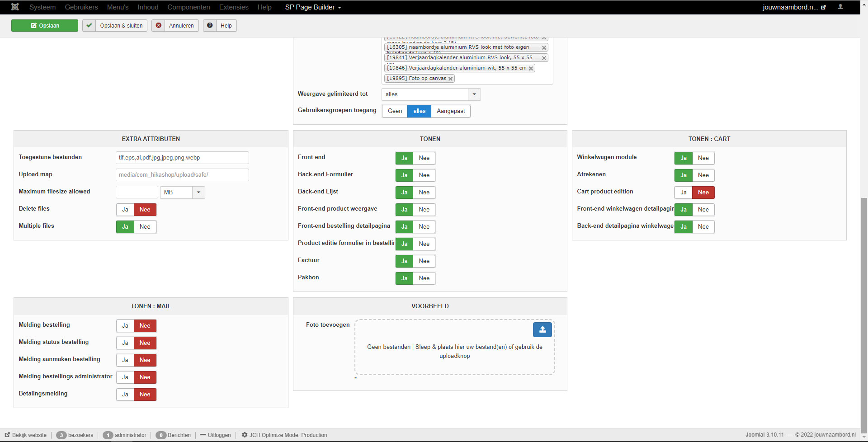Image resolution: width=868 pixels, height=442 pixels.
Task: Open the Menu's menu
Action: (x=118, y=7)
